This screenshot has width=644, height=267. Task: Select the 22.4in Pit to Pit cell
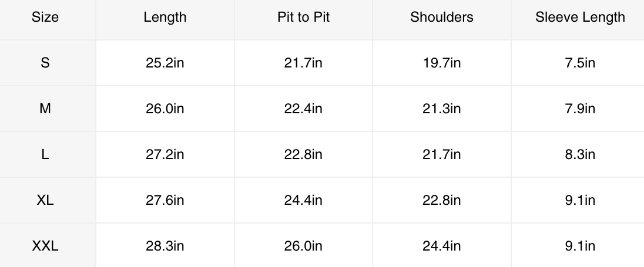(x=303, y=109)
